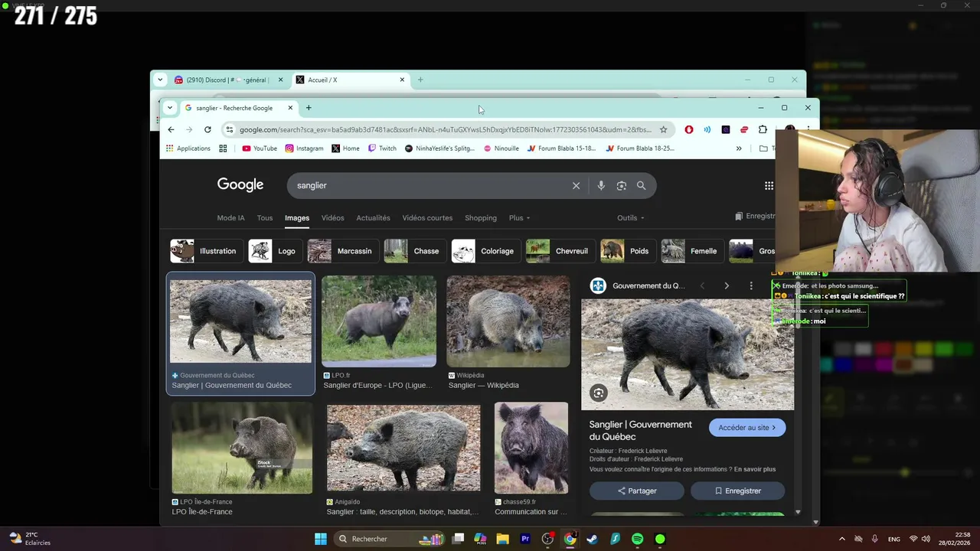Open the Applications bookmark shortcut

coord(188,148)
